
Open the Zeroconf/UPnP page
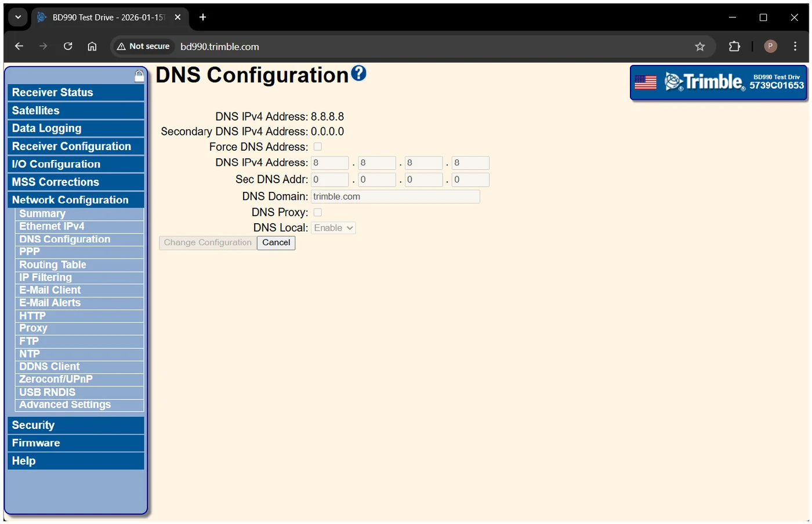pos(80,380)
